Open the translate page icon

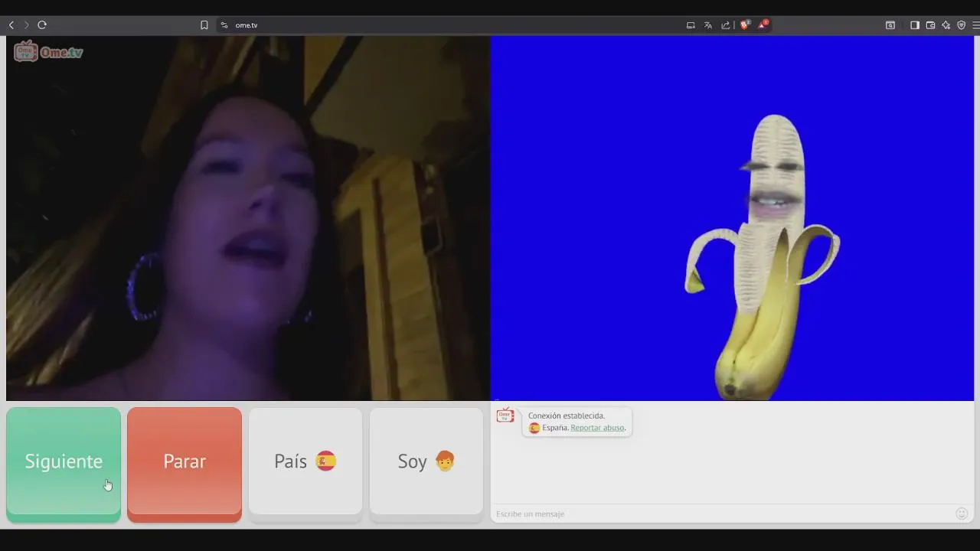[x=708, y=25]
